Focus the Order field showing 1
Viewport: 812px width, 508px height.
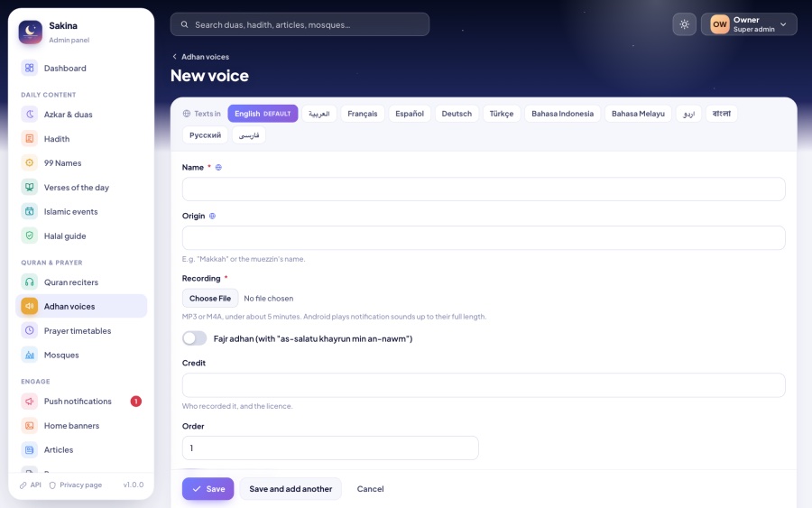click(330, 448)
